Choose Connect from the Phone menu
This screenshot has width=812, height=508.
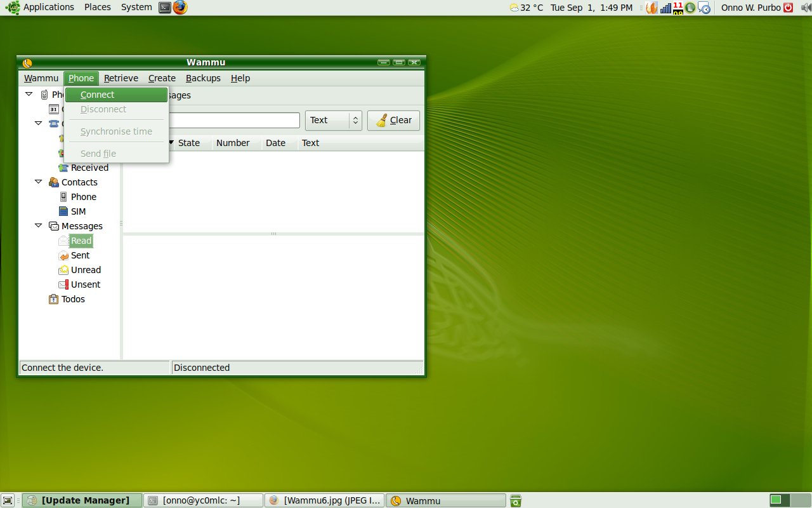pos(97,95)
